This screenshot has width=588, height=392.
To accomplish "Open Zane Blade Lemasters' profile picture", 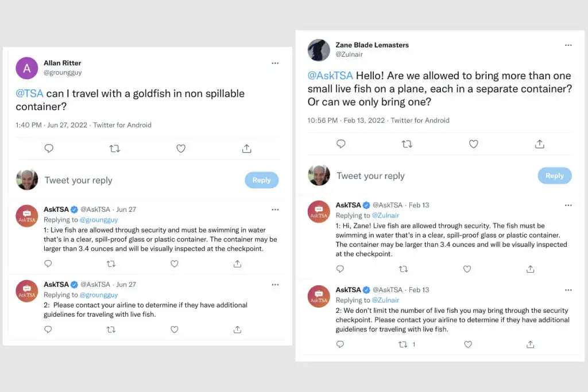I will pyautogui.click(x=319, y=50).
